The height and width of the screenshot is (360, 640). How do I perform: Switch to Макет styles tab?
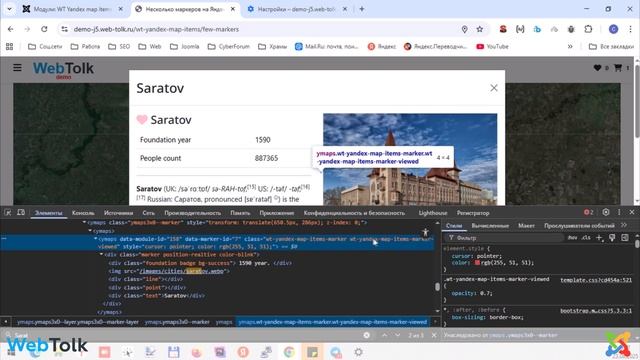pos(526,225)
